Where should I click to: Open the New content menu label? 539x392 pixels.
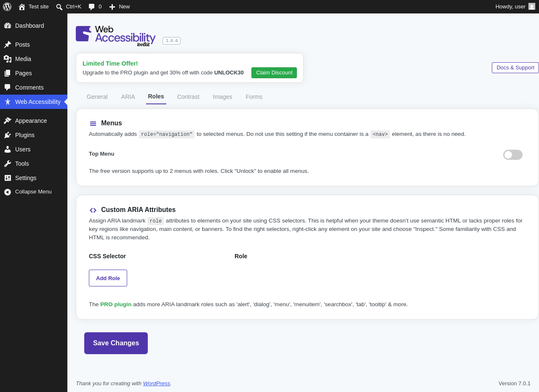pyautogui.click(x=124, y=7)
